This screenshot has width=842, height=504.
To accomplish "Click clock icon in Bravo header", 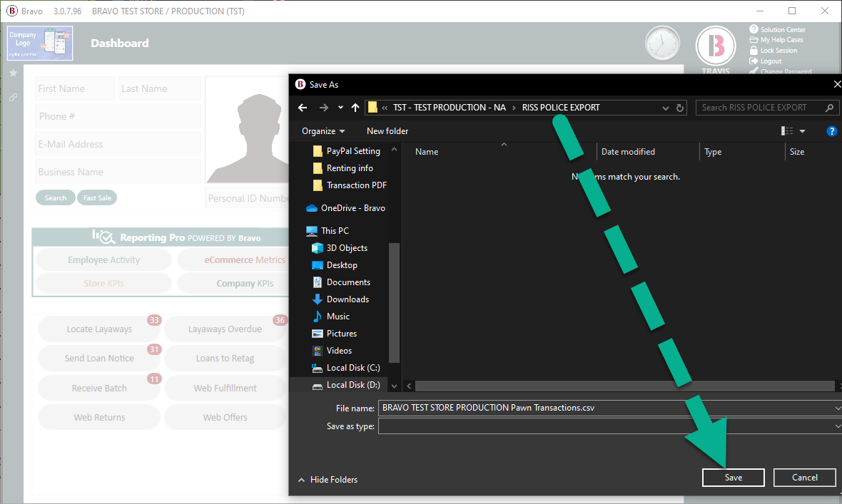I will [x=662, y=43].
